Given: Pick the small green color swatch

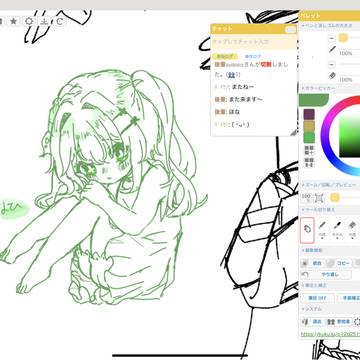Looking at the screenshot, I should click(309, 138).
